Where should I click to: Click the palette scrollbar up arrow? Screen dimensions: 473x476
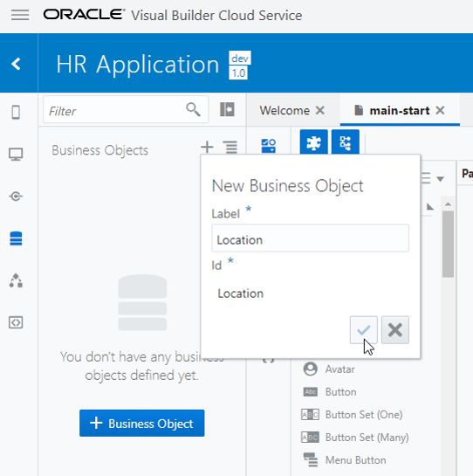tap(448, 204)
